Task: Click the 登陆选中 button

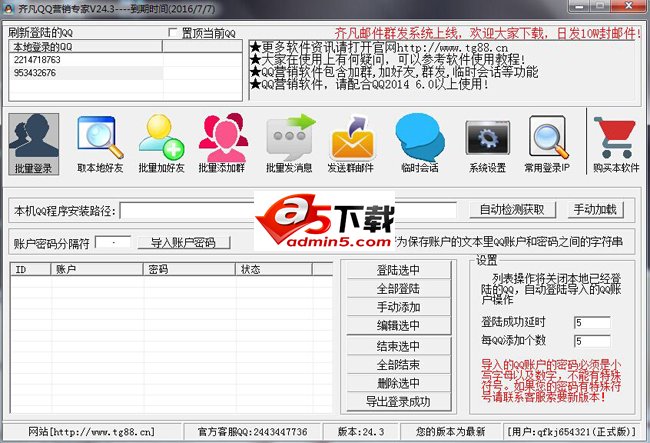Action: (398, 270)
